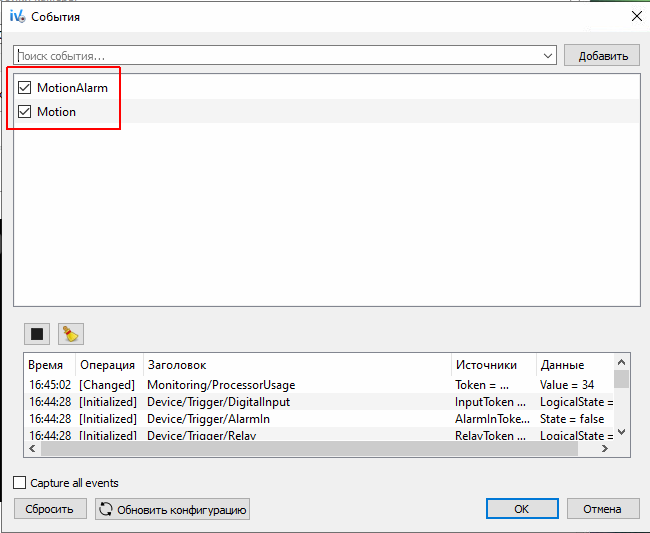650x533 pixels.
Task: Click the State = false data cell
Action: coord(572,419)
